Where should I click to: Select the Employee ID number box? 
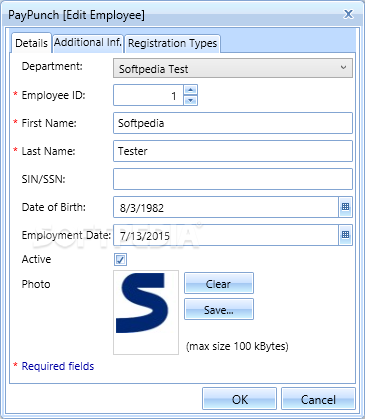(148, 95)
